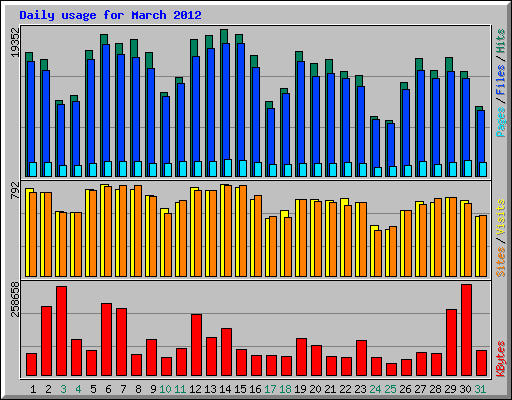The image size is (512, 400).
Task: Click day 3 label in green
Action: pyautogui.click(x=63, y=389)
